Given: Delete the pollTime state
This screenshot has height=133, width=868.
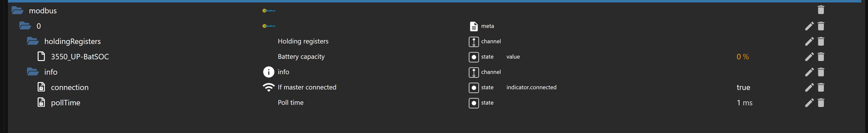Looking at the screenshot, I should (x=821, y=103).
